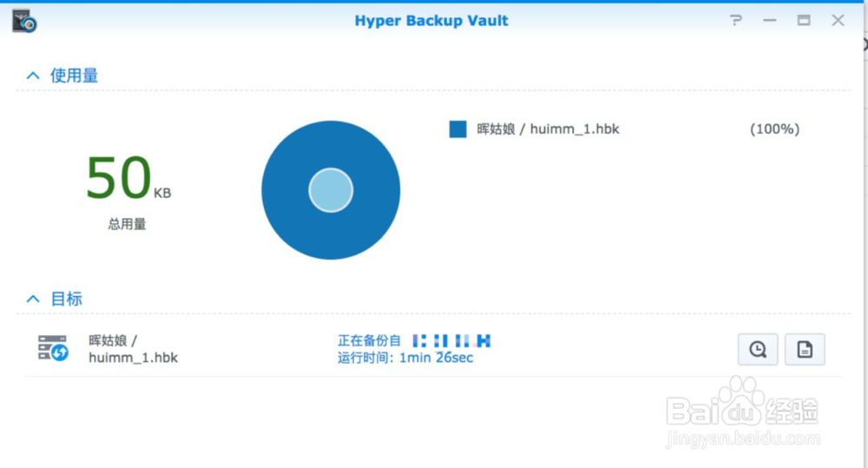868x468 pixels.
Task: Open the backup log document icon
Action: [805, 349]
